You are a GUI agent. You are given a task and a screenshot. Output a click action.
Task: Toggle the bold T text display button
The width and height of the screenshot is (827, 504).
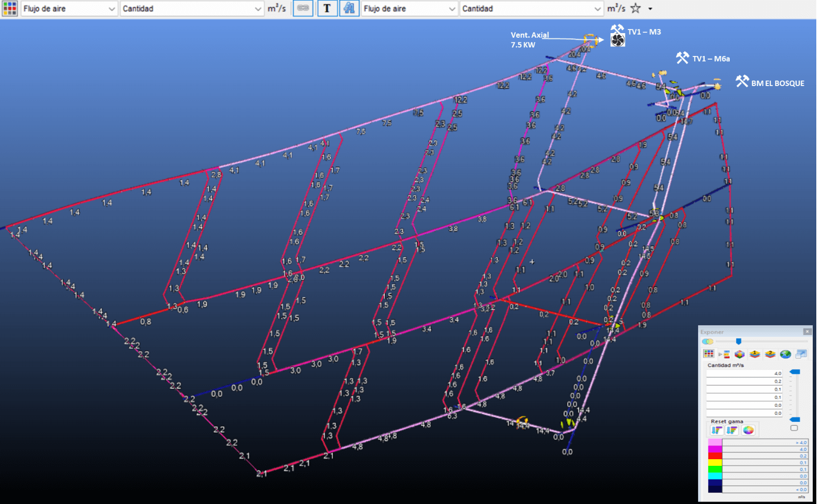327,9
